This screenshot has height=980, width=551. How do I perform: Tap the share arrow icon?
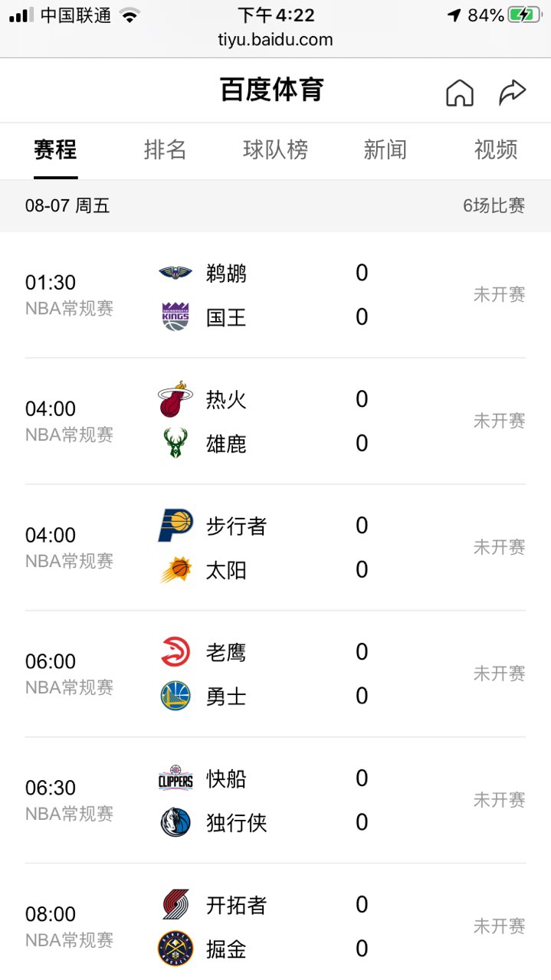[512, 93]
